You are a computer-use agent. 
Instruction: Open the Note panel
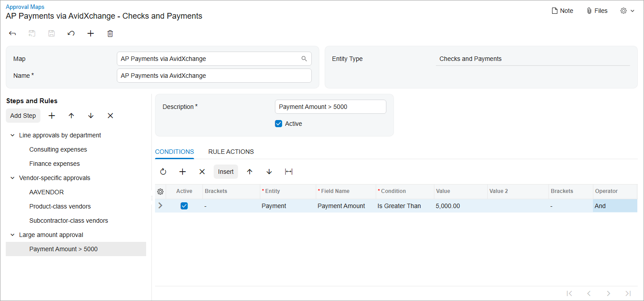click(562, 11)
